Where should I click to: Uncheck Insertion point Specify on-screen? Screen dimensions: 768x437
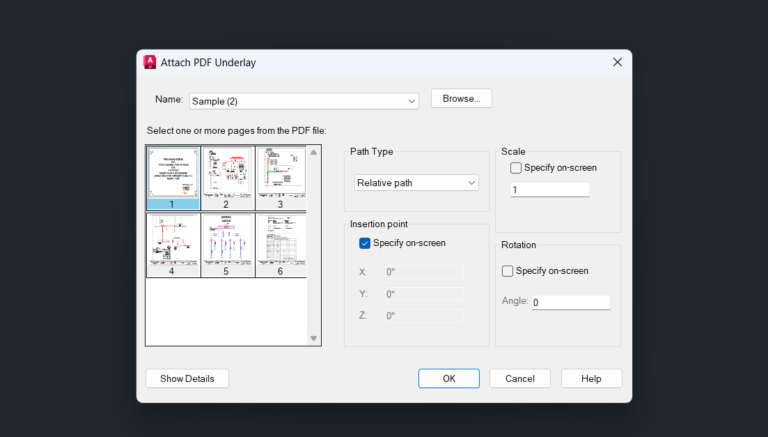click(x=364, y=243)
